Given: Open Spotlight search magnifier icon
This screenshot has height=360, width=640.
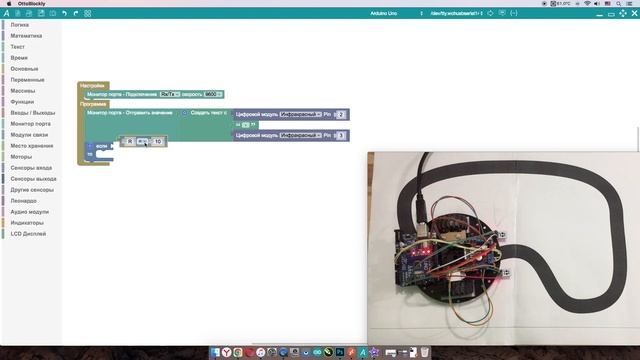Looking at the screenshot, I should 619,3.
